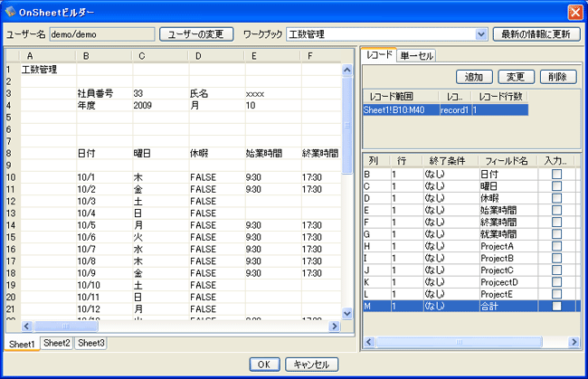This screenshot has width=588, height=379.
Task: Enable the input checkbox for ProjectA row
Action: (556, 247)
